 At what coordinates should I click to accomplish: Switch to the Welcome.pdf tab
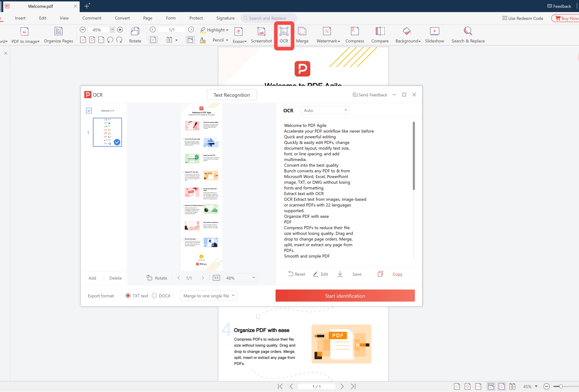(41, 6)
